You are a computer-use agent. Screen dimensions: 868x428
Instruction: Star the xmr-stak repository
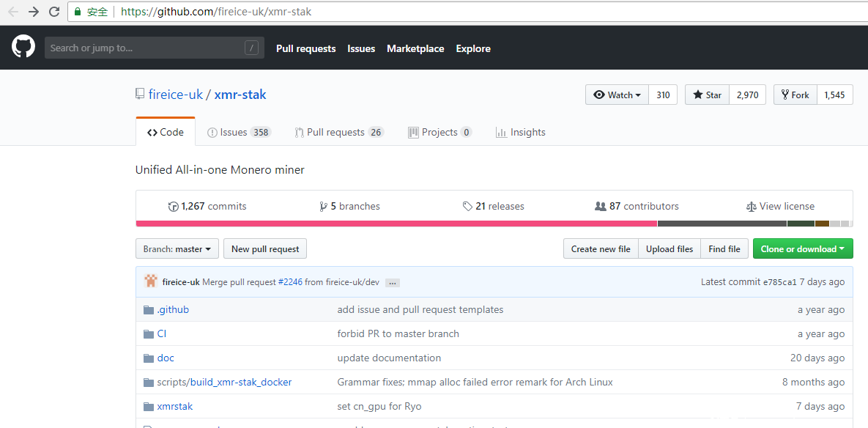[x=707, y=95]
